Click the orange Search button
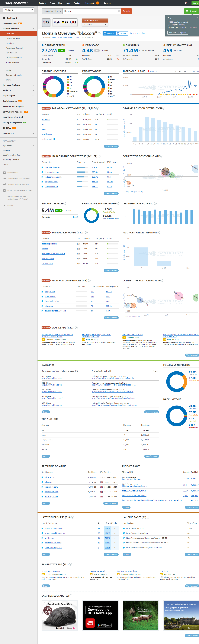199x644 pixels. click(x=126, y=11)
